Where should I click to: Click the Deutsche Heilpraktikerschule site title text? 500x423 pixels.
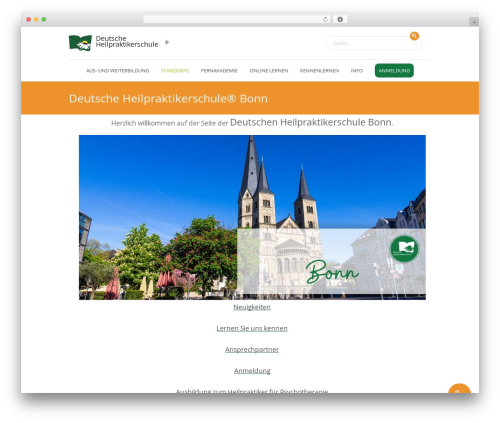click(x=127, y=41)
